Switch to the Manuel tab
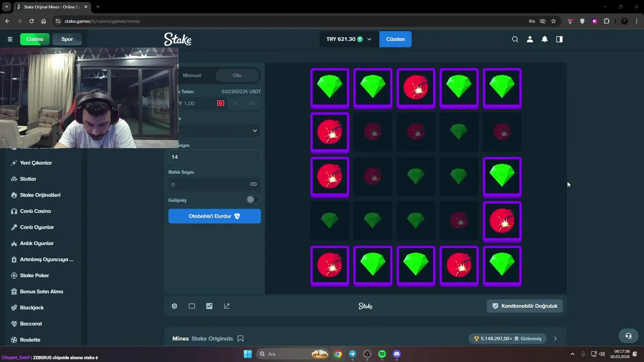This screenshot has height=362, width=644. 192,75
